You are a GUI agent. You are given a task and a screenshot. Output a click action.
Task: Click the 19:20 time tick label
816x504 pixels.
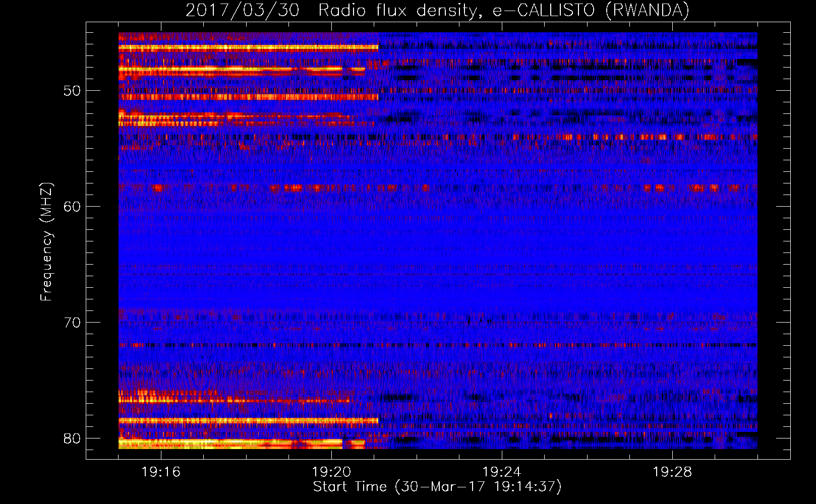point(331,472)
